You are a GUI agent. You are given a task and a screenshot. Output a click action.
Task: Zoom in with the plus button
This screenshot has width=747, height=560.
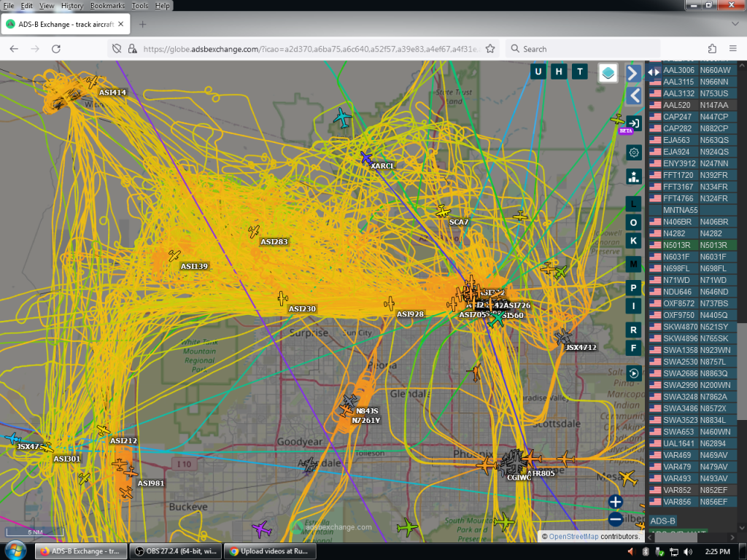pos(615,502)
